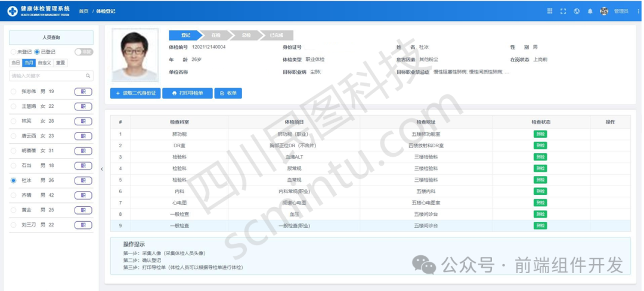Click the 尿常规 exam item cell
Viewport: 644px width, 291px height.
tap(294, 168)
